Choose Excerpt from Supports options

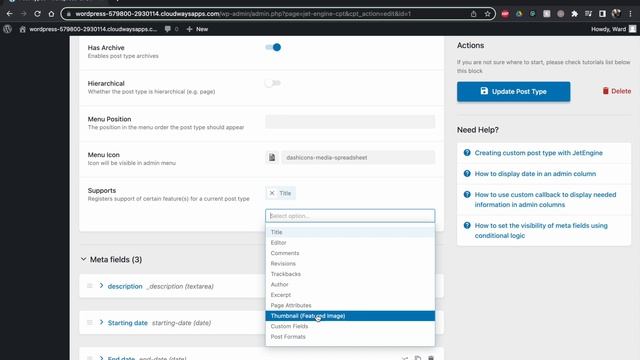coord(350,295)
